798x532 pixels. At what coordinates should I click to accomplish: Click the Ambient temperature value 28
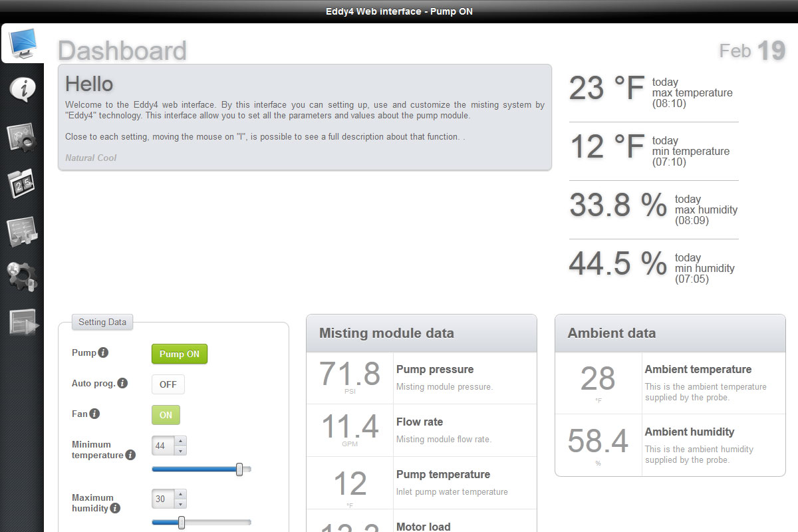click(x=598, y=379)
